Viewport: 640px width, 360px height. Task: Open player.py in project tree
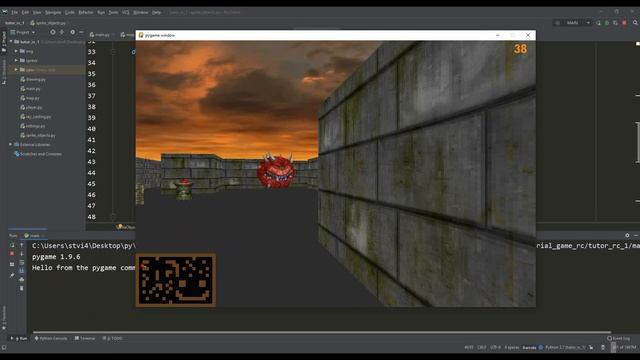pos(31,107)
